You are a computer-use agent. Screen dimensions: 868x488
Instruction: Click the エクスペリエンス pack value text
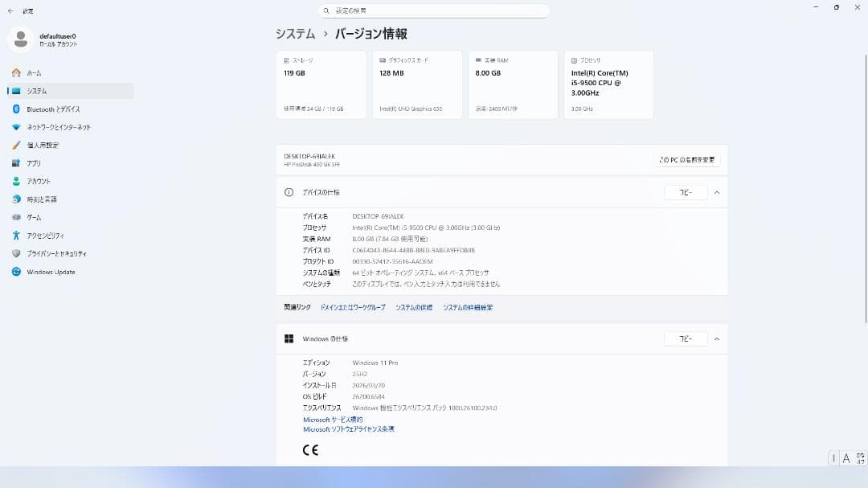coord(424,408)
